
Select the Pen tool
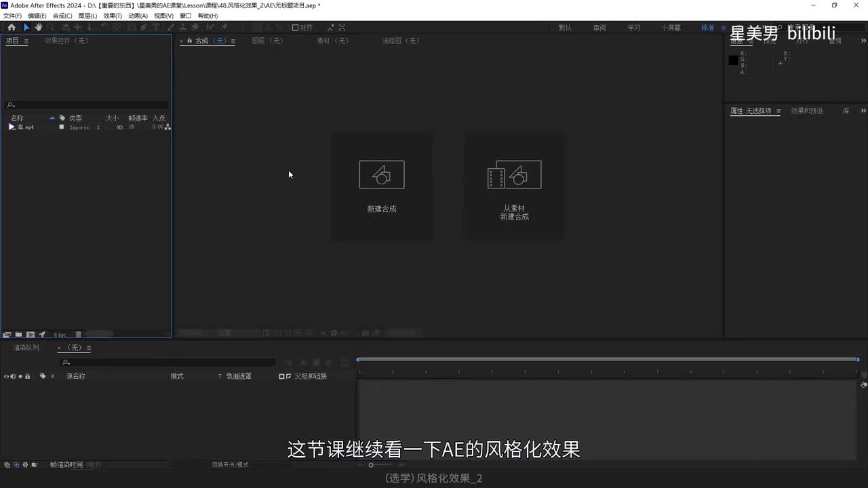click(143, 27)
